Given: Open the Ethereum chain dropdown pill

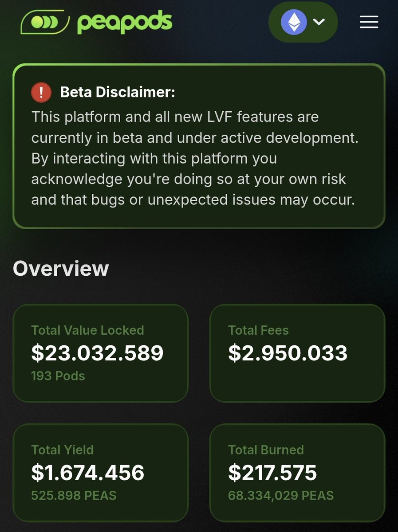Looking at the screenshot, I should click(x=303, y=22).
